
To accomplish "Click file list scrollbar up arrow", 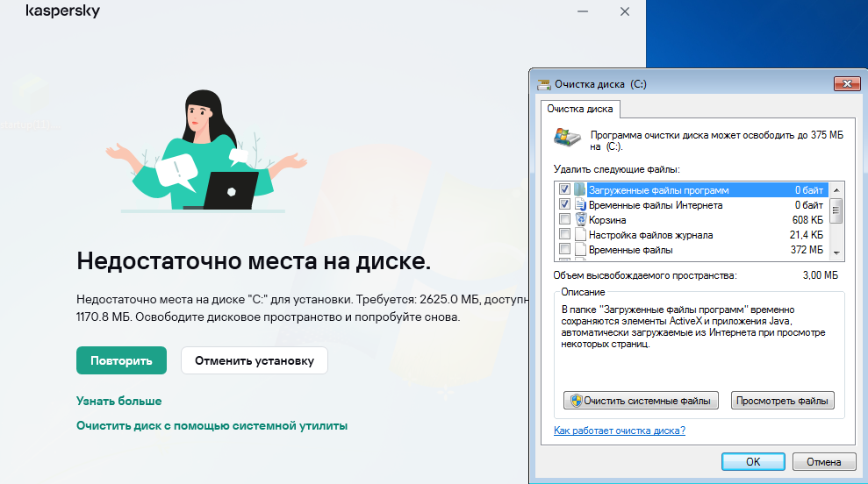I will [836, 189].
